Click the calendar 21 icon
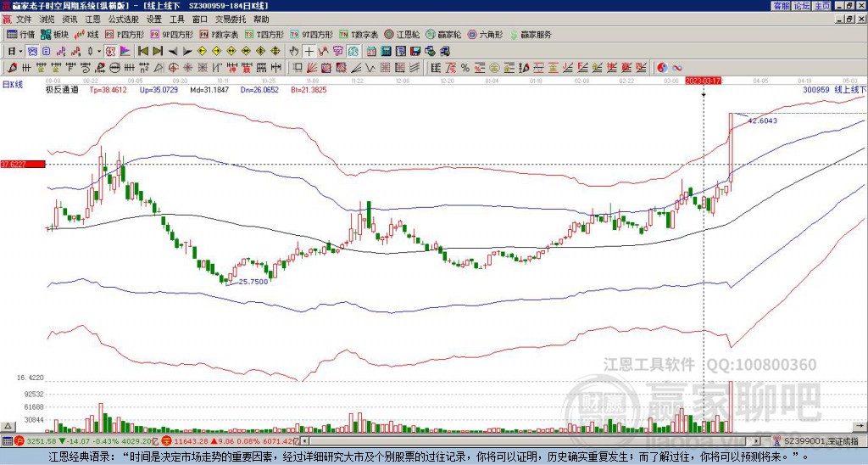The width and height of the screenshot is (868, 465). click(x=371, y=52)
